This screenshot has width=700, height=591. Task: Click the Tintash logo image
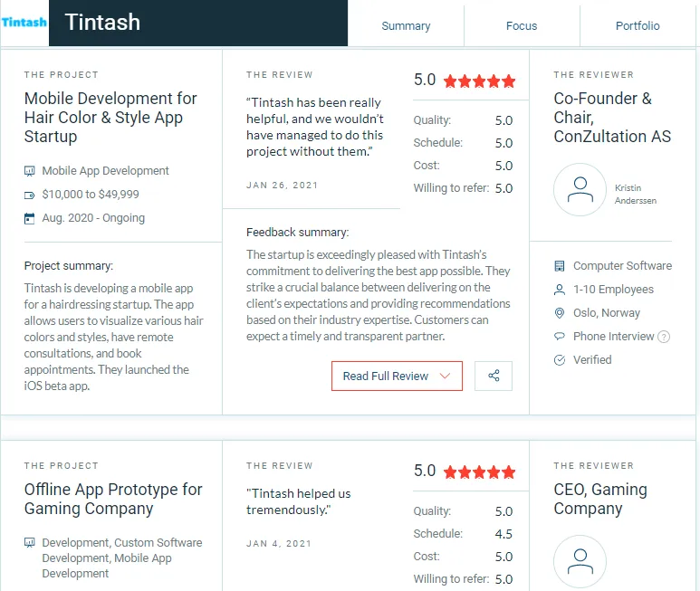(x=24, y=23)
